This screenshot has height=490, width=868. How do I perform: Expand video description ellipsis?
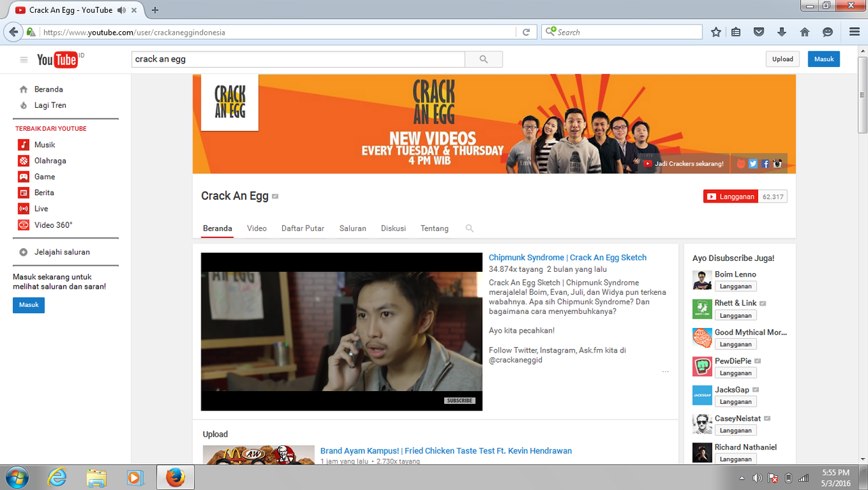[x=665, y=371]
